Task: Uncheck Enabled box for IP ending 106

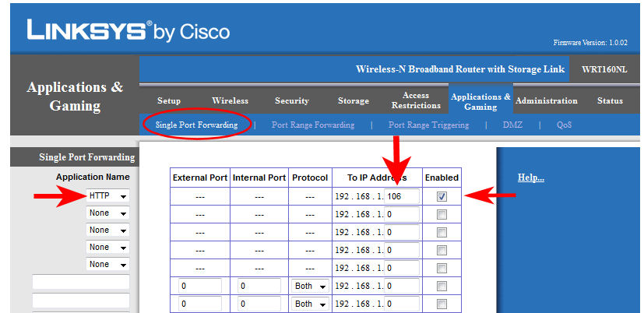Action: tap(442, 197)
